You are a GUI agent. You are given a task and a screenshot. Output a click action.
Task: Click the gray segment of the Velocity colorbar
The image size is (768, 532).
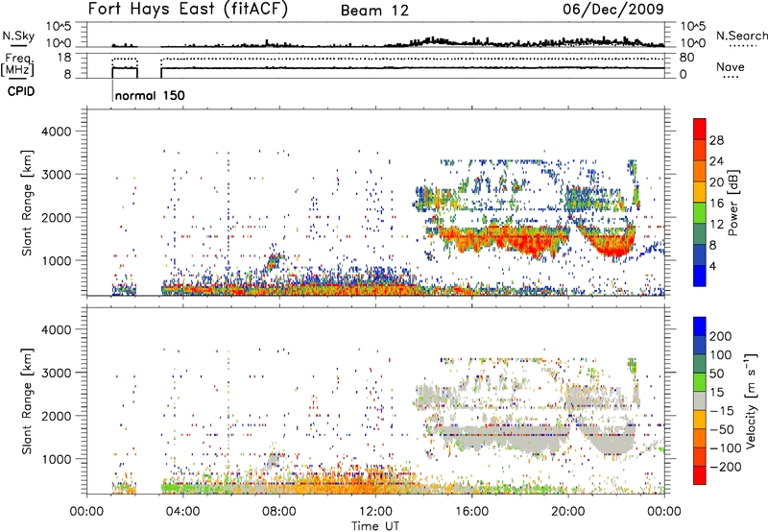700,400
